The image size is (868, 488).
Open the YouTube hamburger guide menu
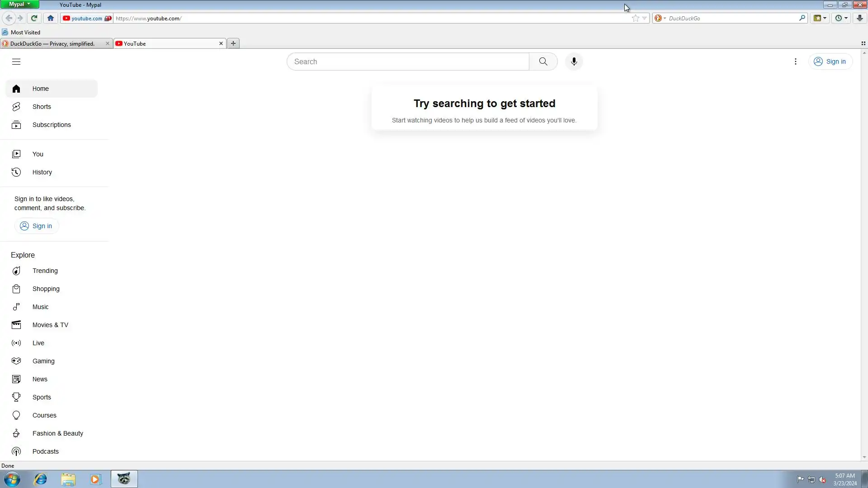[16, 62]
